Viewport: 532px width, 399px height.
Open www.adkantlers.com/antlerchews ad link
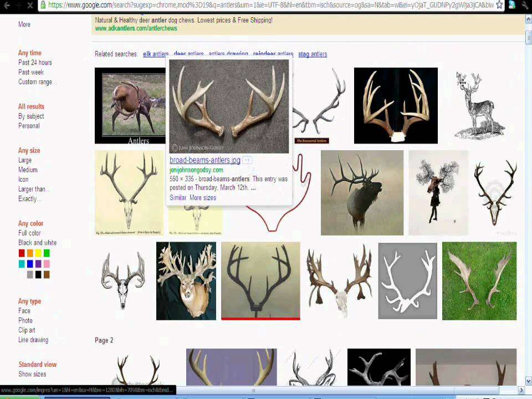point(136,28)
